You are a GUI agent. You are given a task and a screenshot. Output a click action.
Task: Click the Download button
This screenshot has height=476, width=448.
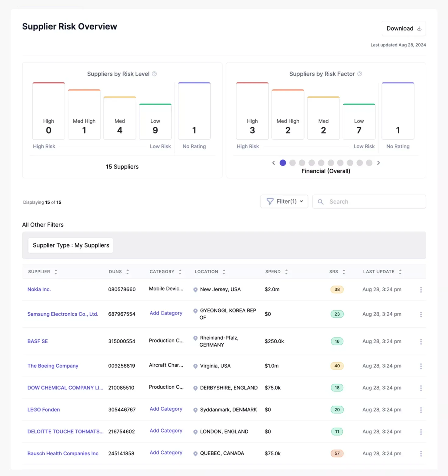pos(404,29)
